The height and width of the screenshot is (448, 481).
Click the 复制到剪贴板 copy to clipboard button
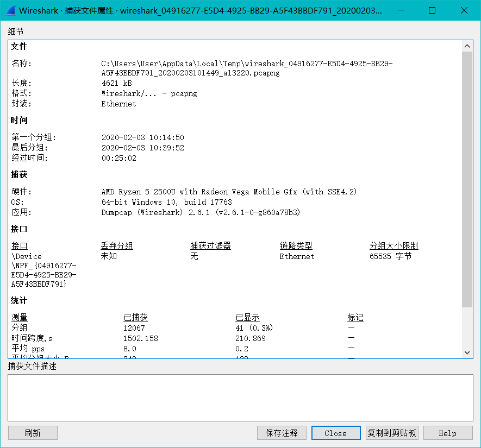pyautogui.click(x=392, y=433)
